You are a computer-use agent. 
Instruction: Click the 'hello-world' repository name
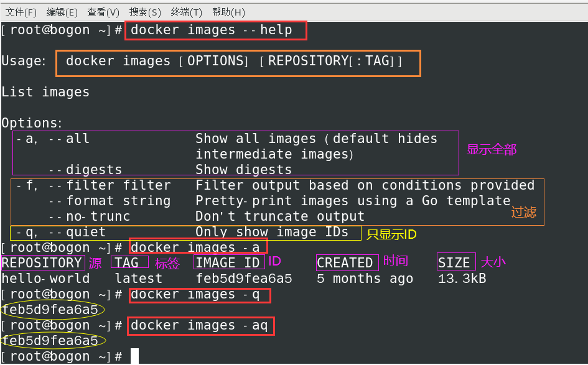pos(45,279)
